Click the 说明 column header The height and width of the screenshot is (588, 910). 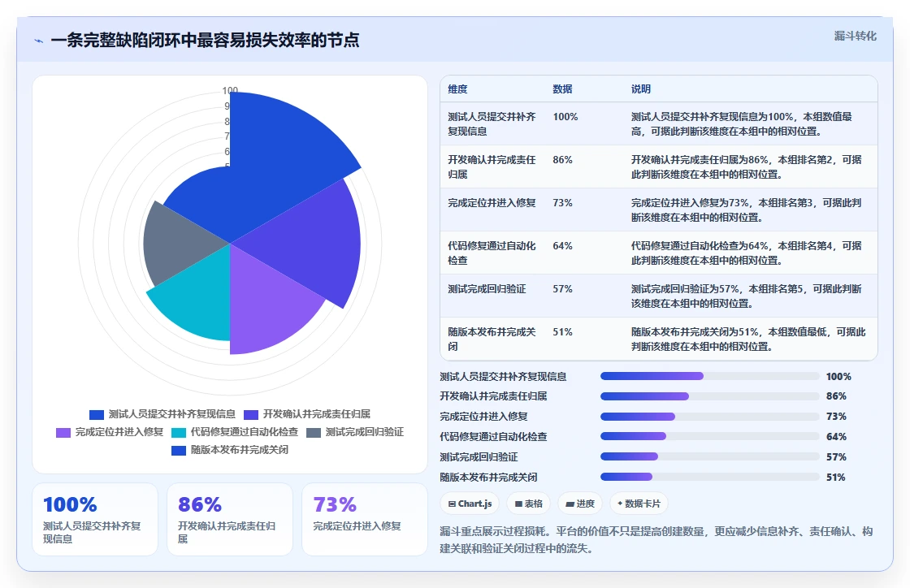coord(641,89)
